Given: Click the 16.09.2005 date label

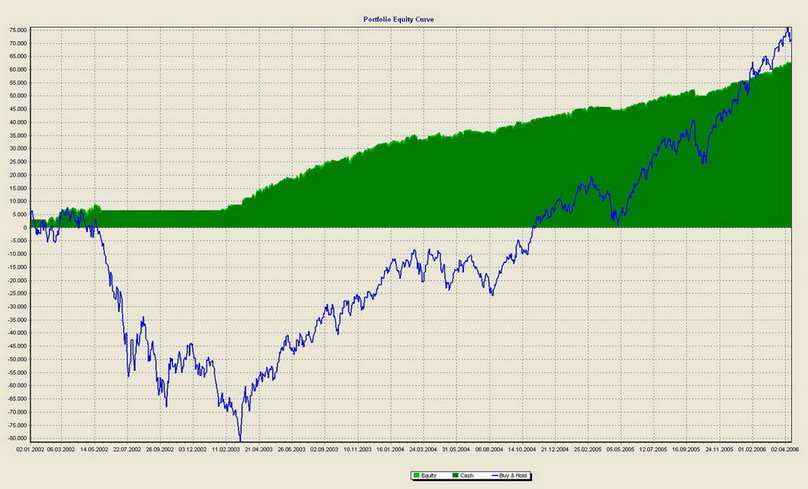Looking at the screenshot, I should 686,449.
